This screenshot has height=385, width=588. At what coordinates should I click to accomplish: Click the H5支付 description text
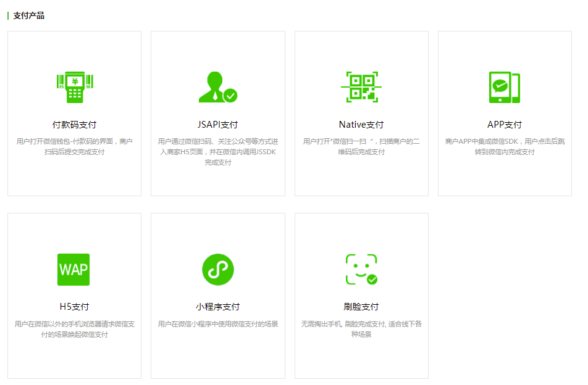[x=73, y=329]
